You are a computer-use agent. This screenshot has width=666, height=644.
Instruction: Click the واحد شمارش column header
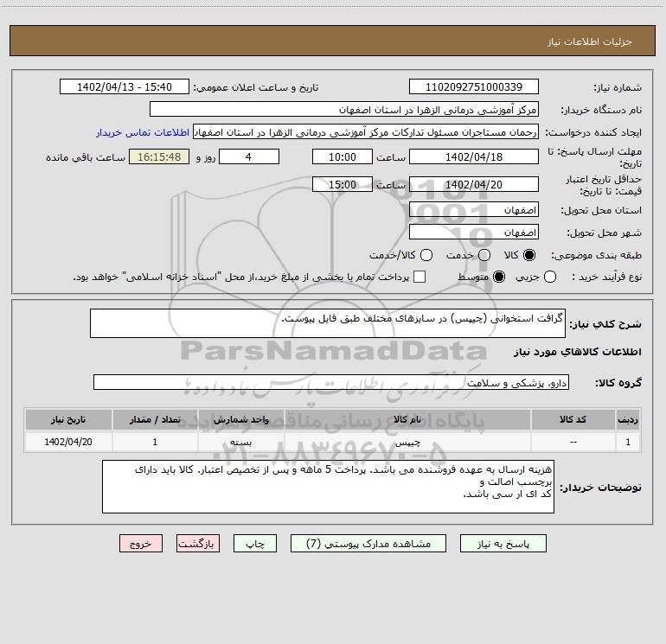coord(240,420)
